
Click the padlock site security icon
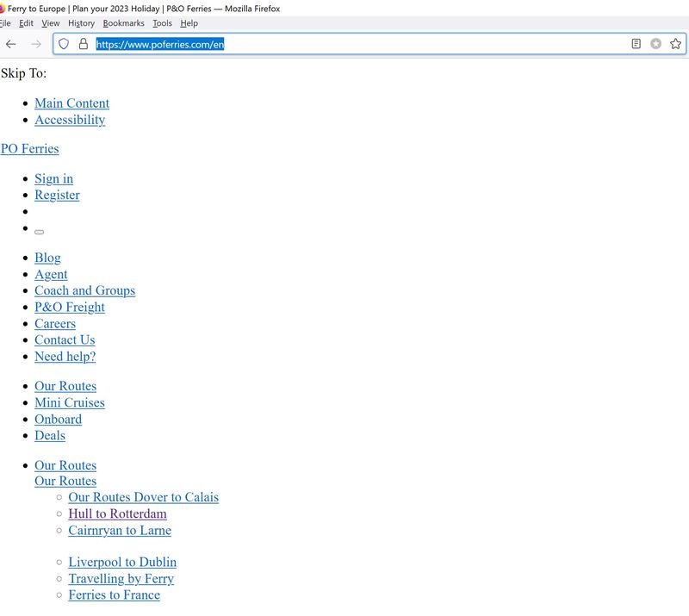click(x=83, y=44)
